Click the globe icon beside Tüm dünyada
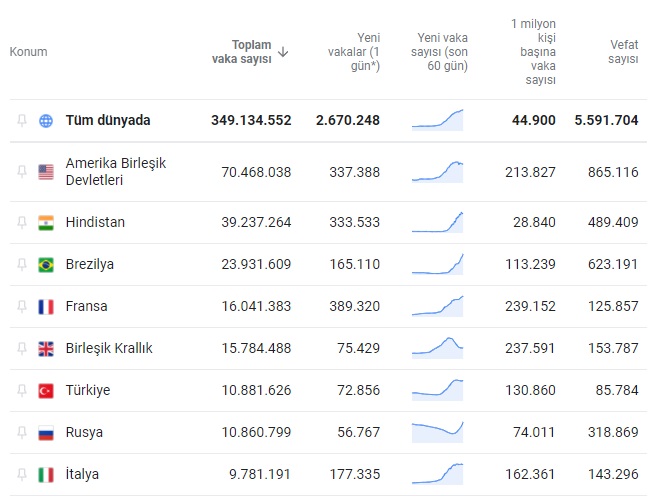Image resolution: width=648 pixels, height=499 pixels. tap(46, 121)
